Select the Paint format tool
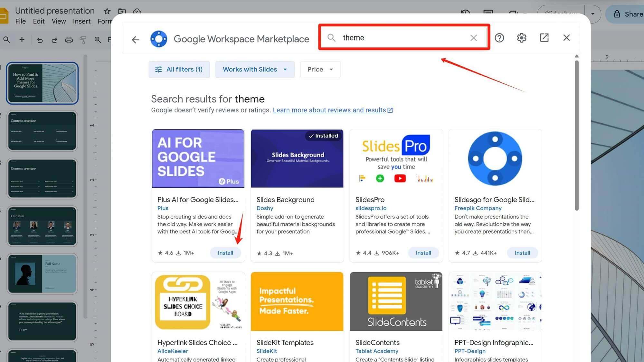 83,40
